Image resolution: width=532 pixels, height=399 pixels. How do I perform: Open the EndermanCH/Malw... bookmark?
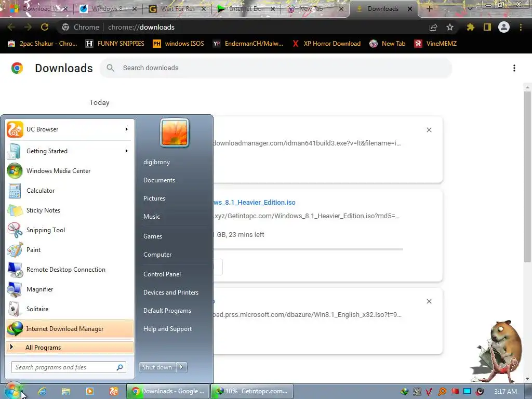tap(248, 44)
